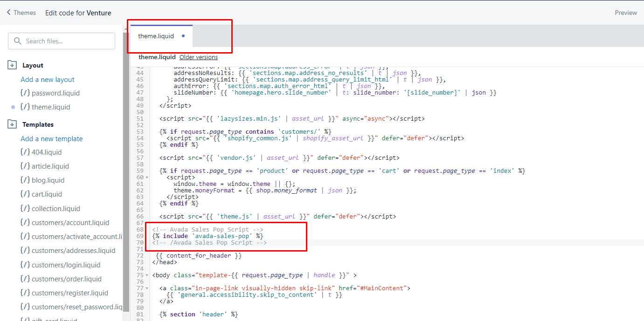Click code file icon beside customers/login.liquid
644x321 pixels.
tap(25, 265)
